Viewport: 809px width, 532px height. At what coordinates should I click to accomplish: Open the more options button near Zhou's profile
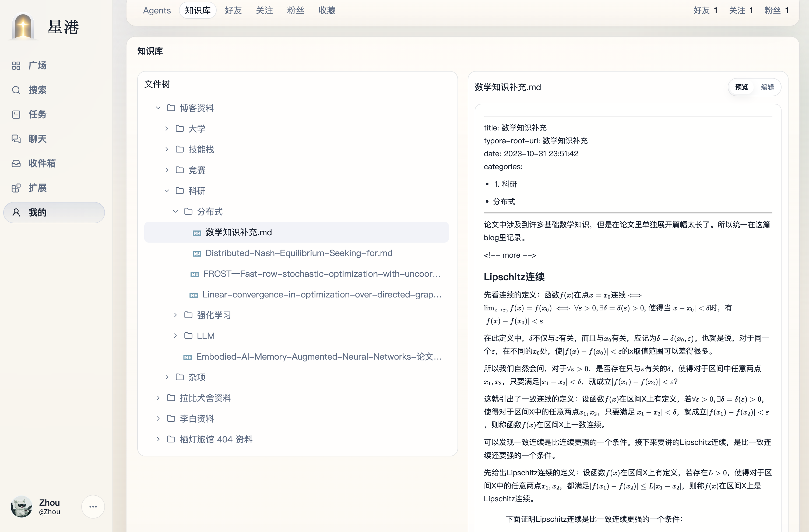93,506
